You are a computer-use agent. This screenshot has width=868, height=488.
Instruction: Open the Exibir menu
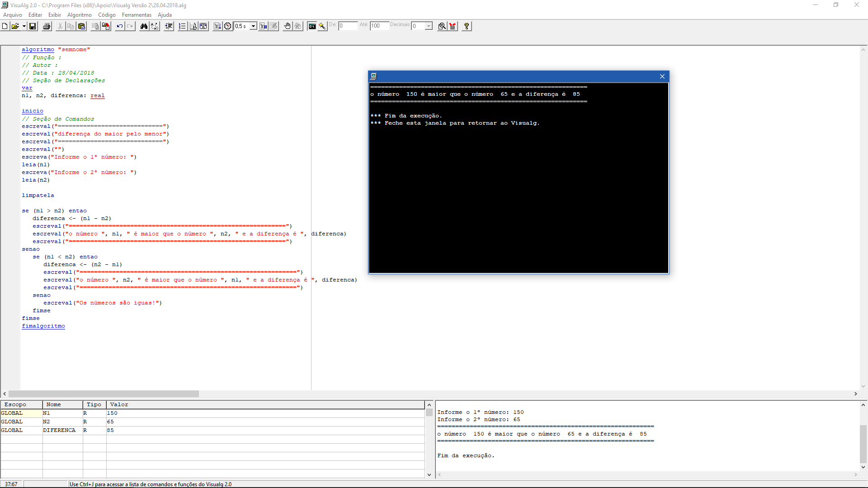pos(55,15)
